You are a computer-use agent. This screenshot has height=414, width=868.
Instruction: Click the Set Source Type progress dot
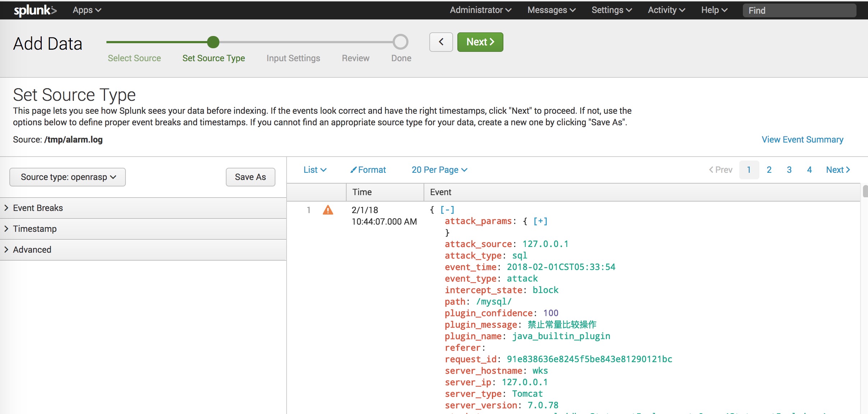tap(213, 42)
